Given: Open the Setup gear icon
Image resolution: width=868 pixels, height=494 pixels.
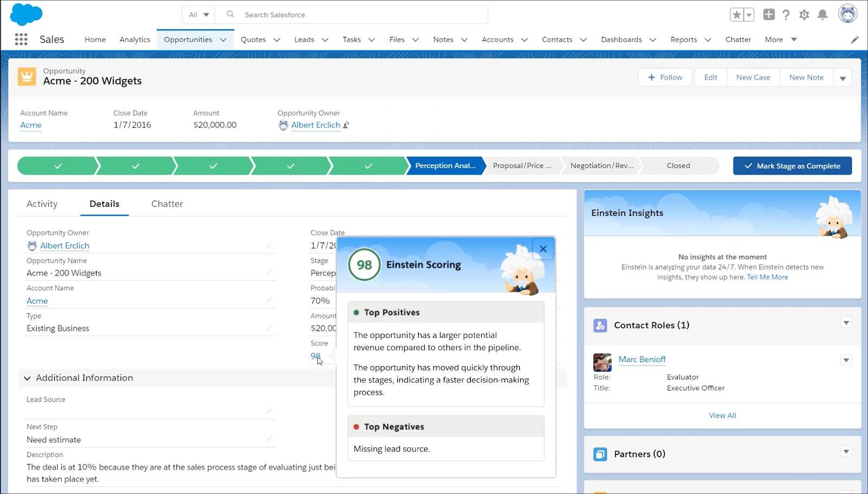Looking at the screenshot, I should tap(804, 15).
